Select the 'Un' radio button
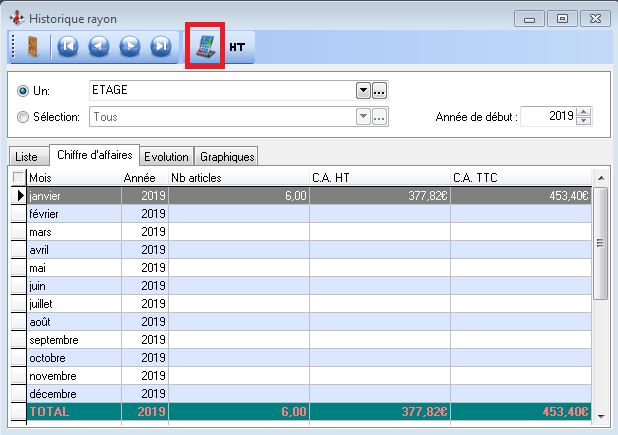Screen dimensions: 618x435 click(23, 91)
